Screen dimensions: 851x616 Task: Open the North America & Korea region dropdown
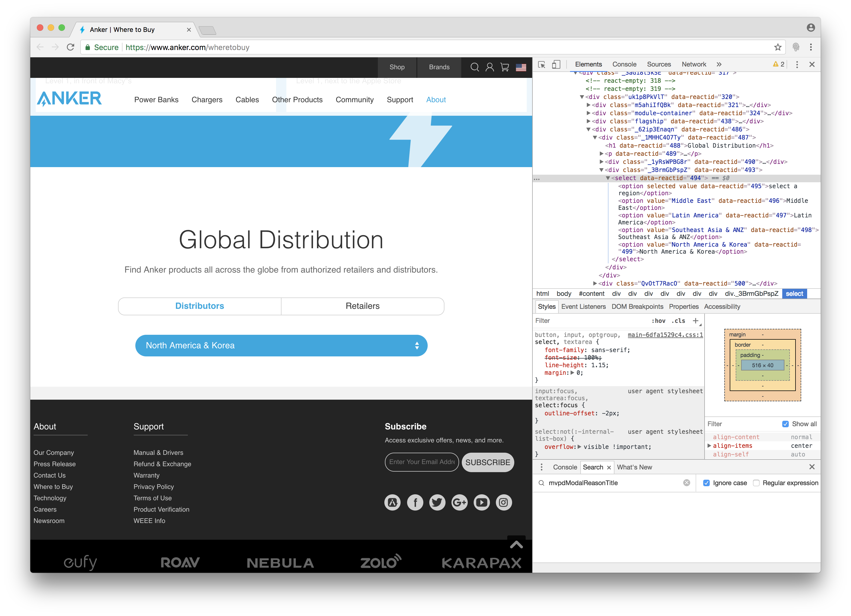[281, 345]
